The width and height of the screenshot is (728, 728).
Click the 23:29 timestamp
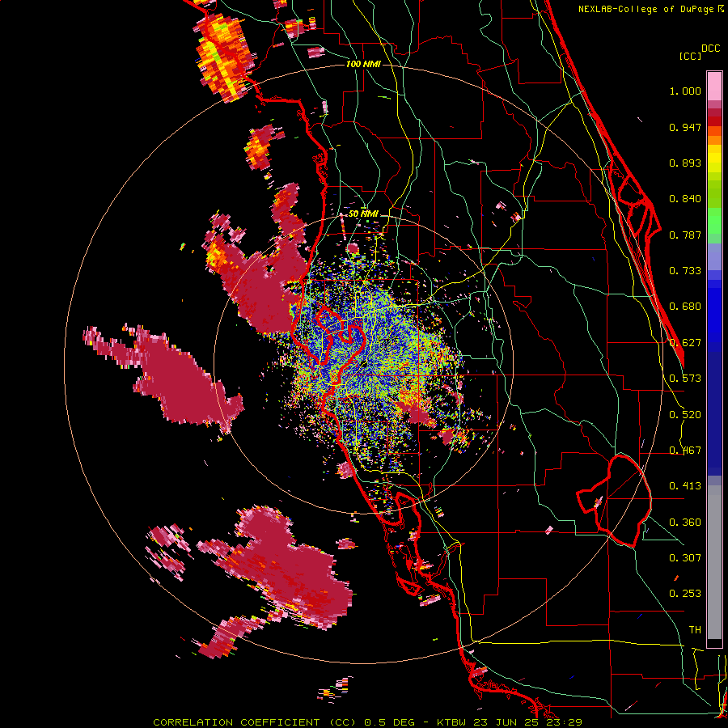(x=562, y=722)
